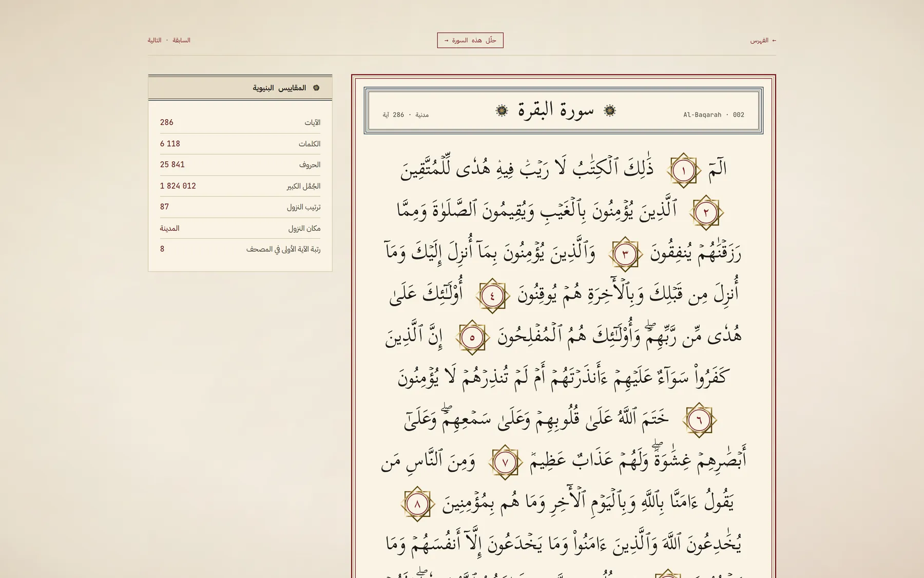Image resolution: width=924 pixels, height=578 pixels.
Task: Click the الآيات value 286
Action: click(x=166, y=122)
